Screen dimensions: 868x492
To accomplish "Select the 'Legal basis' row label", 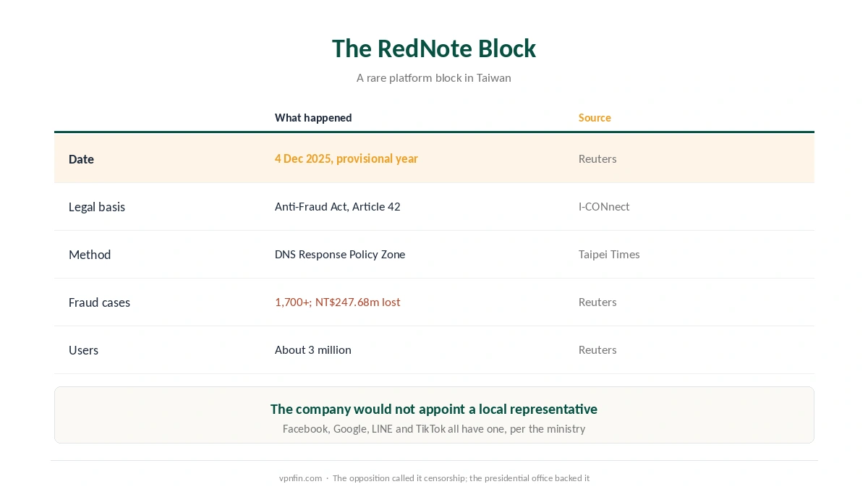I will click(97, 207).
